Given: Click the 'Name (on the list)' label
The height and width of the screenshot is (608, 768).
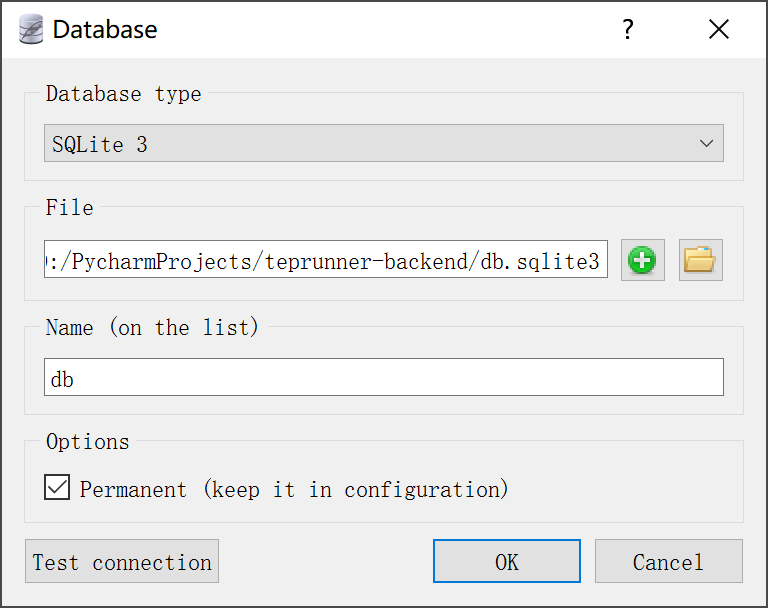Looking at the screenshot, I should point(152,327).
